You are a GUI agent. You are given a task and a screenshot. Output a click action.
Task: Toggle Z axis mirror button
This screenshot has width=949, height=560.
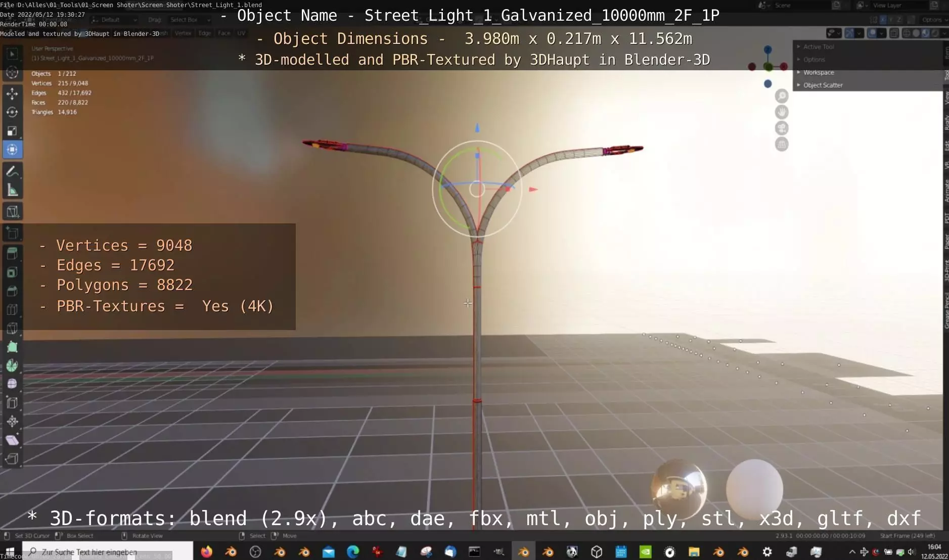[899, 20]
